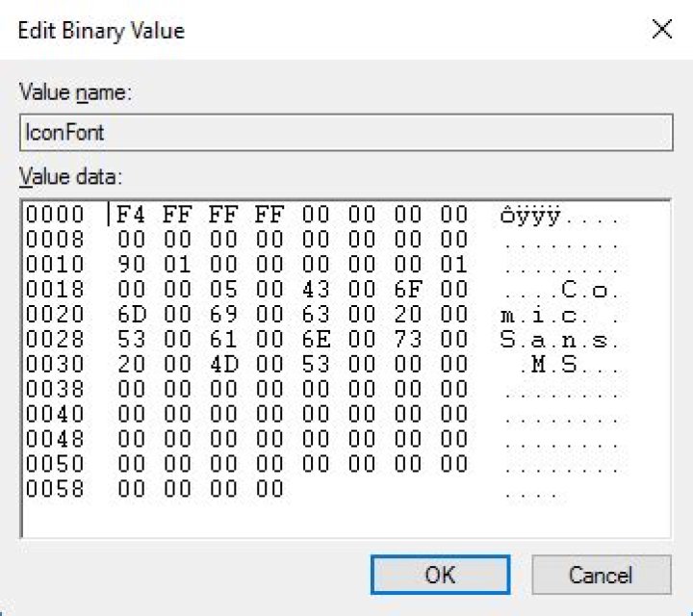693x616 pixels.
Task: Click byte 61 in row 0028
Action: 223,340
